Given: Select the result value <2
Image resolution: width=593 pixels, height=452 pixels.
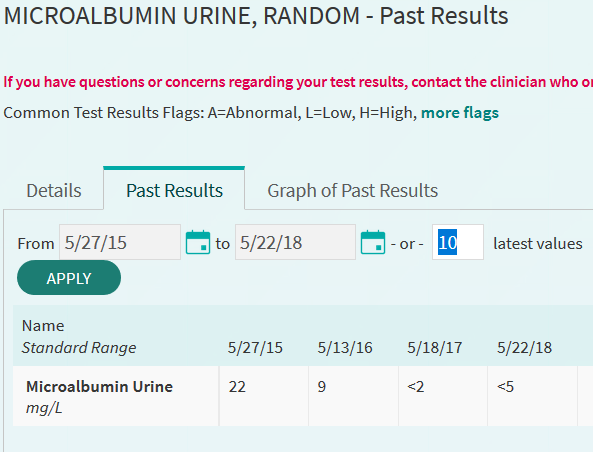Looking at the screenshot, I should [416, 387].
